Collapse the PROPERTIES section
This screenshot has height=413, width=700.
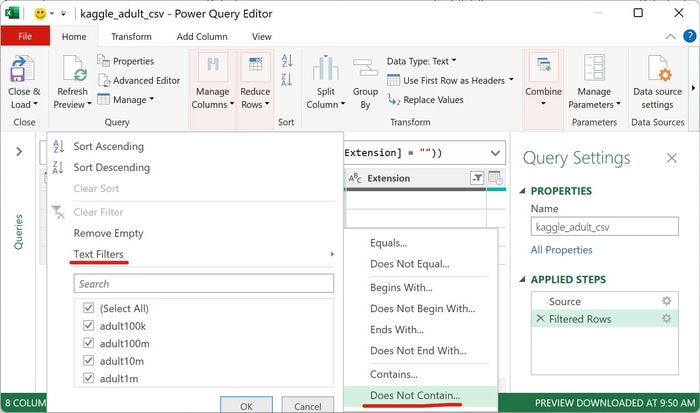(x=522, y=191)
